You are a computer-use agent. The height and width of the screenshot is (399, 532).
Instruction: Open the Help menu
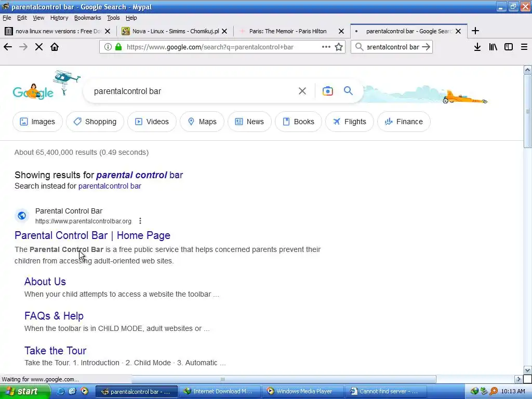131,18
